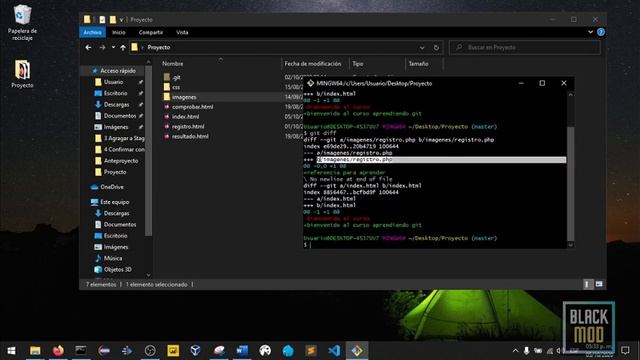640x360 pixels.
Task: Open the Compartir ribbon tab
Action: tap(151, 32)
